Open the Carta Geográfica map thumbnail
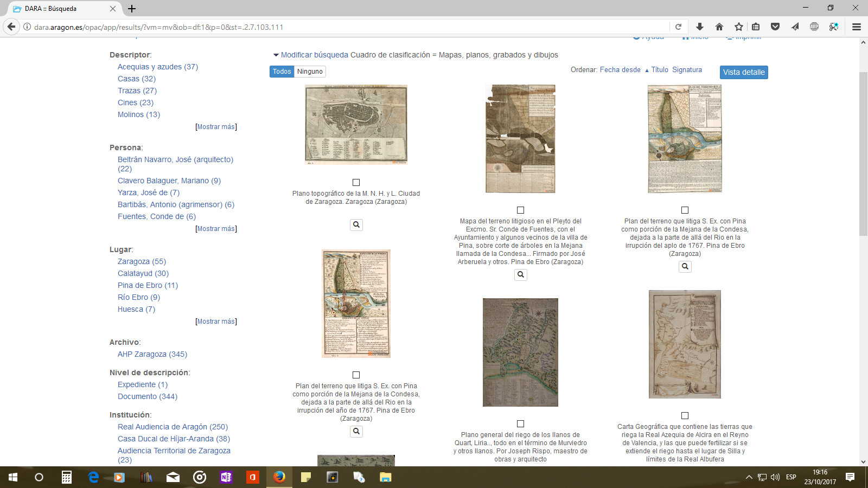868x488 pixels. pos(685,344)
